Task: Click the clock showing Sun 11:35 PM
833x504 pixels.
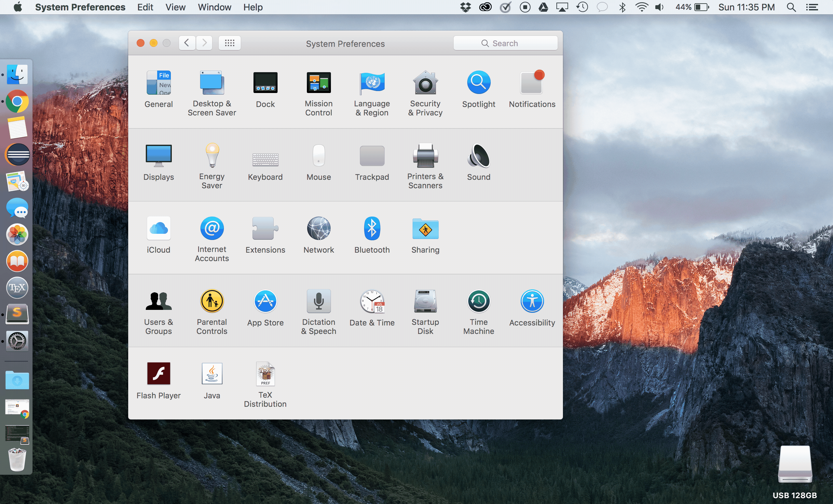Action: (746, 7)
